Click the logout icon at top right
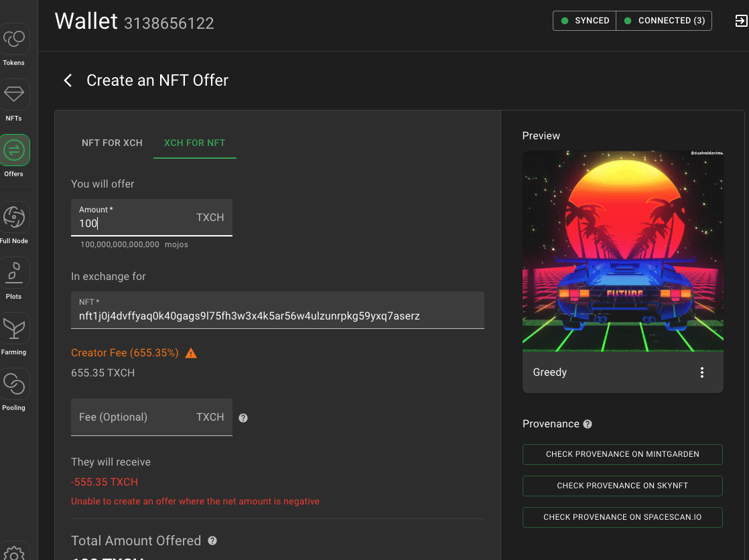This screenshot has width=749, height=560. (741, 21)
